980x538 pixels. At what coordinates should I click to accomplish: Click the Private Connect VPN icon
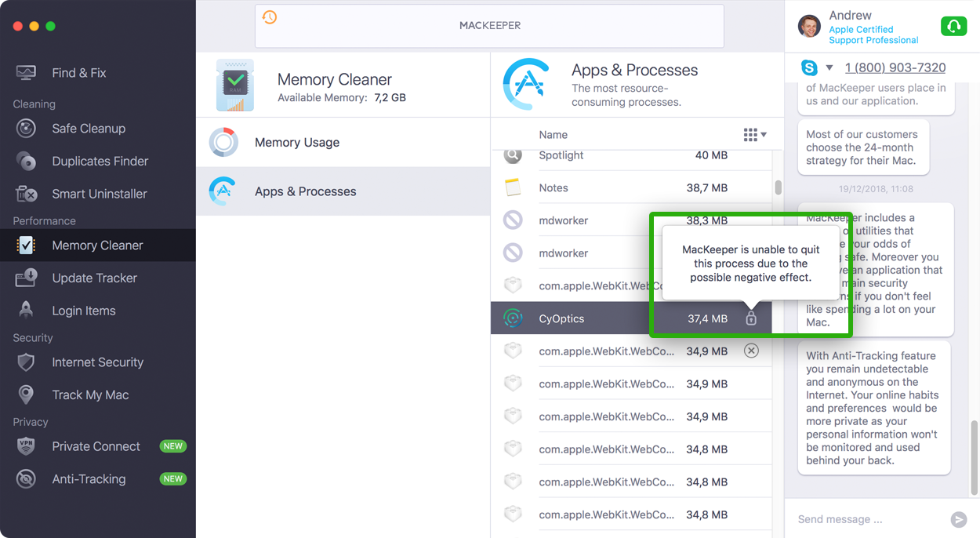pos(26,446)
